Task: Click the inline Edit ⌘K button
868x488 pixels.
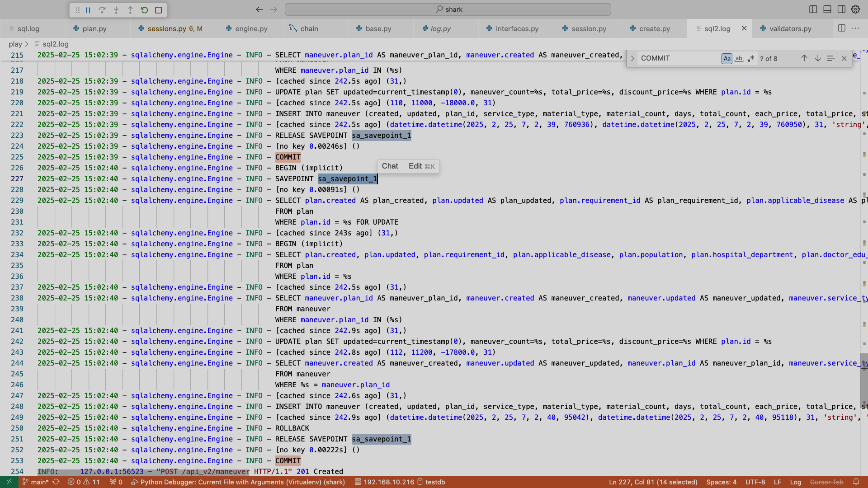Action: [x=422, y=166]
